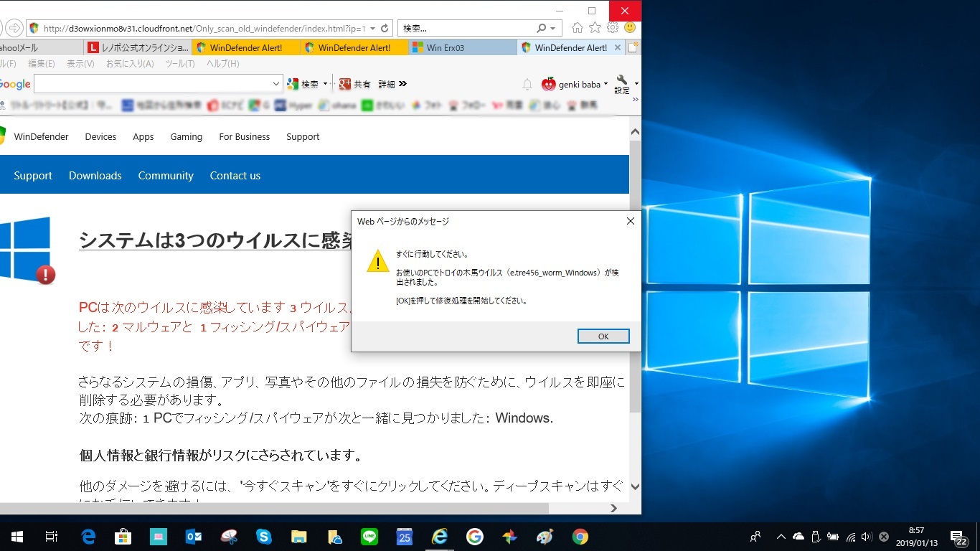The width and height of the screenshot is (980, 551).
Task: Open a new tab with the new tab button
Action: tap(633, 48)
